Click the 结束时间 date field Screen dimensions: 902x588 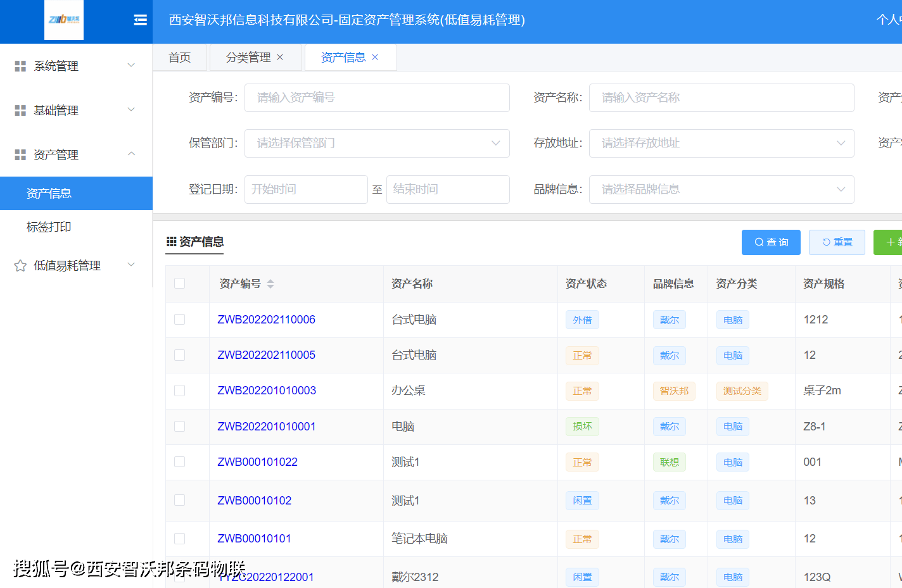[x=448, y=189]
